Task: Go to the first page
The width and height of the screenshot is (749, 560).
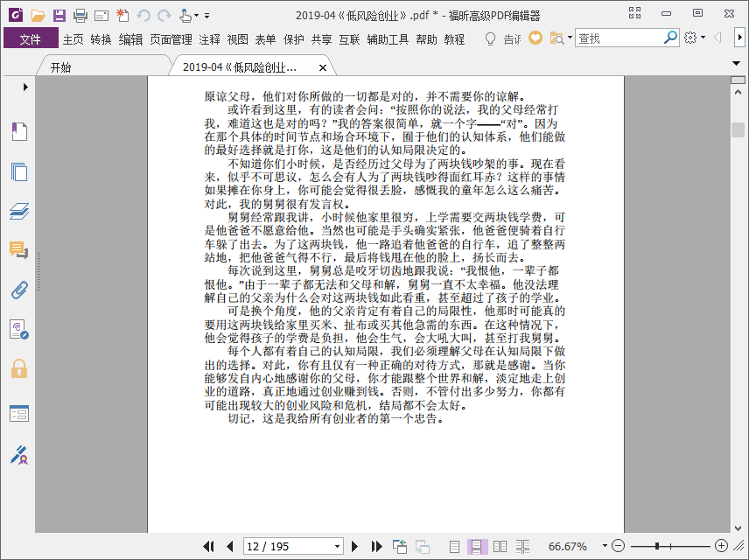Action: point(209,546)
